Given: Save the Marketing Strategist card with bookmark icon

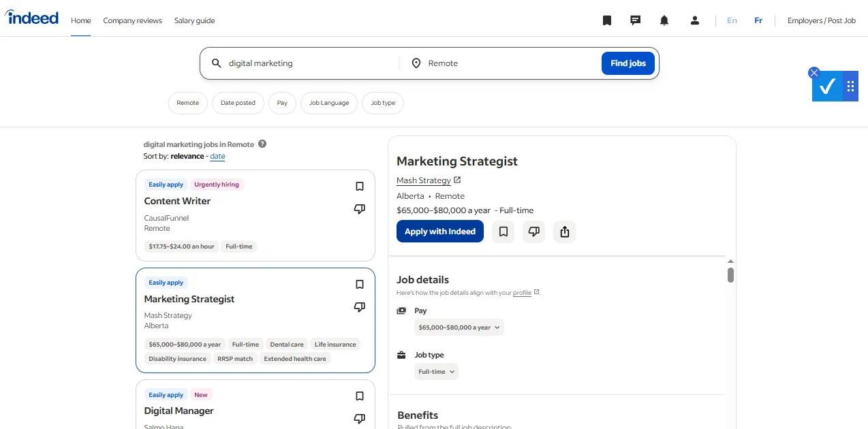Looking at the screenshot, I should point(360,285).
